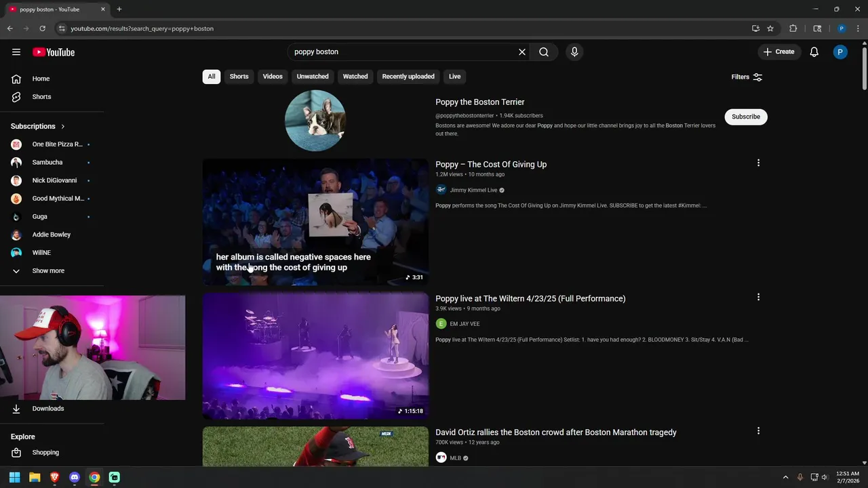Click the browser address bar URL
Image resolution: width=868 pixels, height=488 pixels.
click(142, 28)
